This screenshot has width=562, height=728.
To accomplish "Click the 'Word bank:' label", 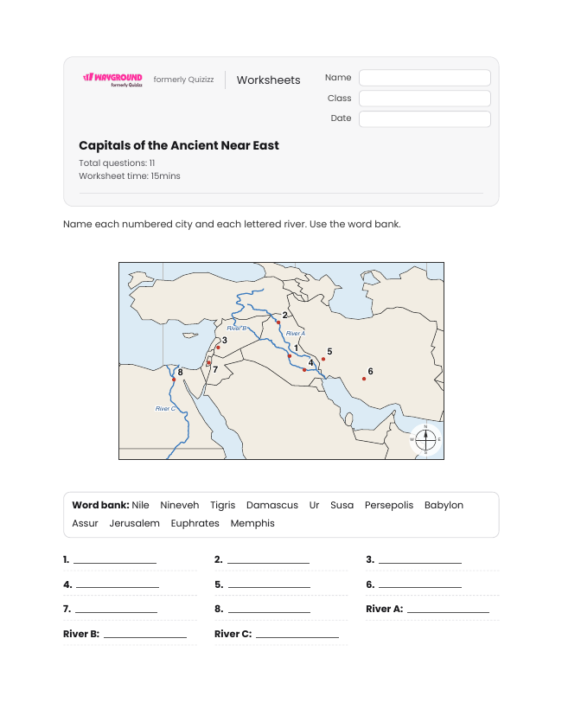I will [101, 505].
